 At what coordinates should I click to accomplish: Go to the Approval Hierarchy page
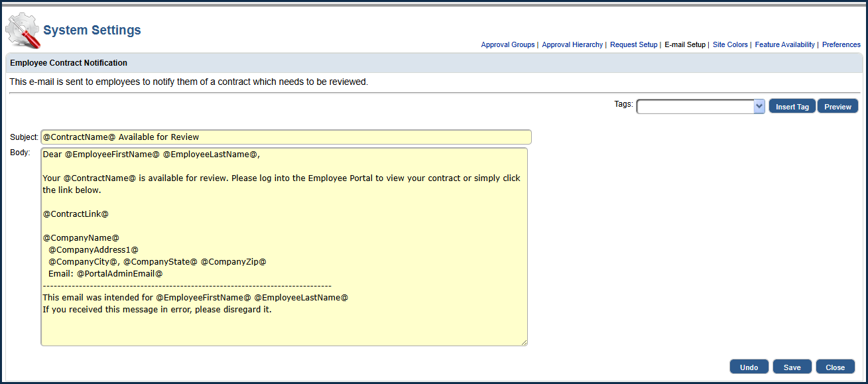pyautogui.click(x=572, y=45)
